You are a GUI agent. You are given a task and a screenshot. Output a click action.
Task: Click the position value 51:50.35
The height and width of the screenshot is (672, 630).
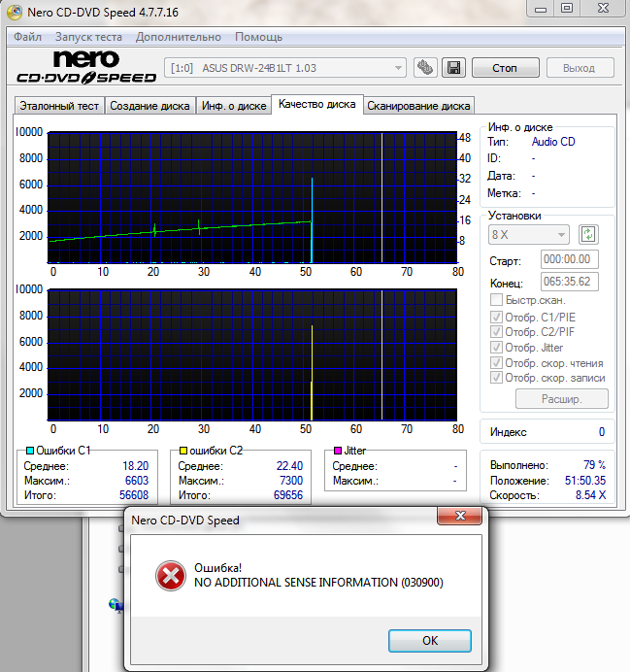(585, 481)
